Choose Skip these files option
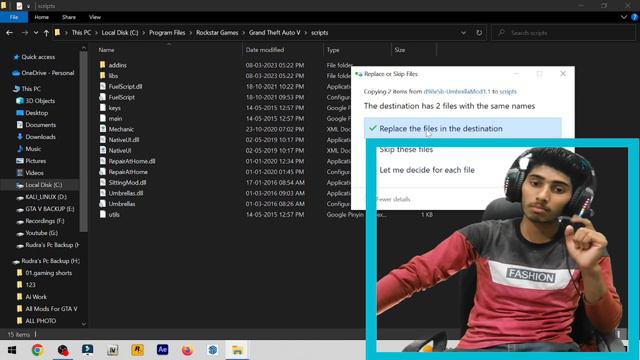The height and width of the screenshot is (360, 640). tap(406, 149)
